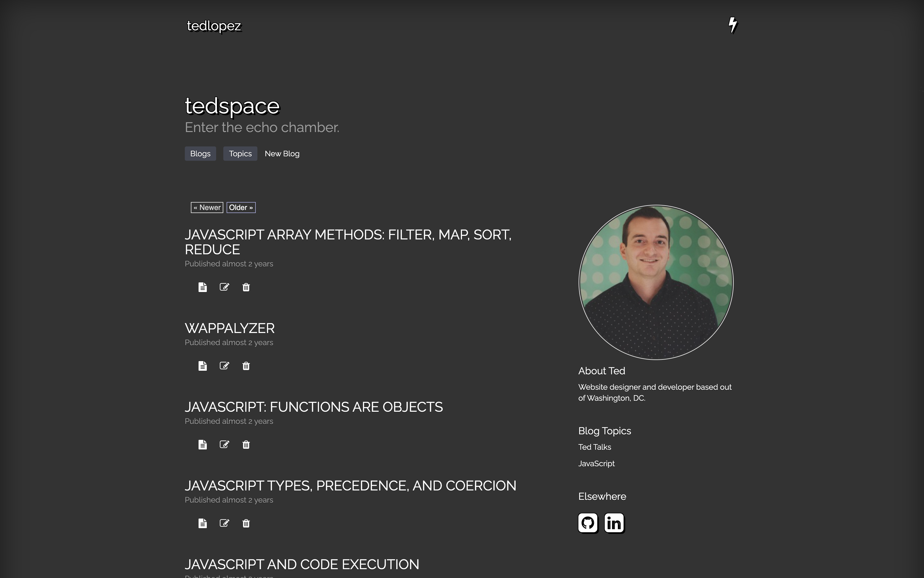This screenshot has width=924, height=578.
Task: Open the New Blog link
Action: coord(282,154)
